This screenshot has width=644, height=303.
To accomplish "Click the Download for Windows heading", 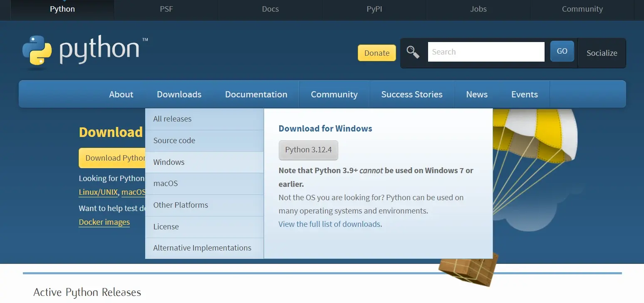I will [325, 129].
